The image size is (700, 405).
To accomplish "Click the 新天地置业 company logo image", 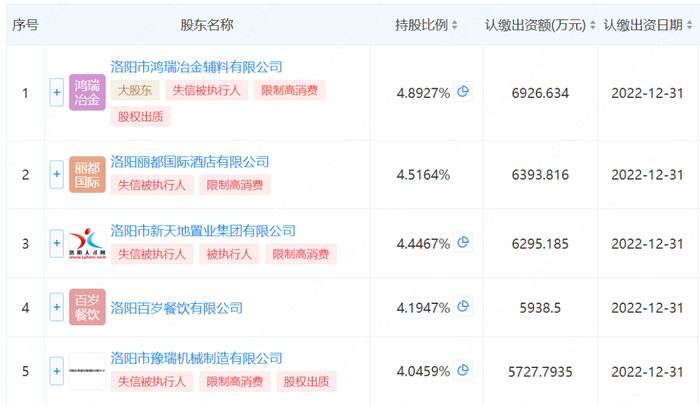I will click(87, 243).
